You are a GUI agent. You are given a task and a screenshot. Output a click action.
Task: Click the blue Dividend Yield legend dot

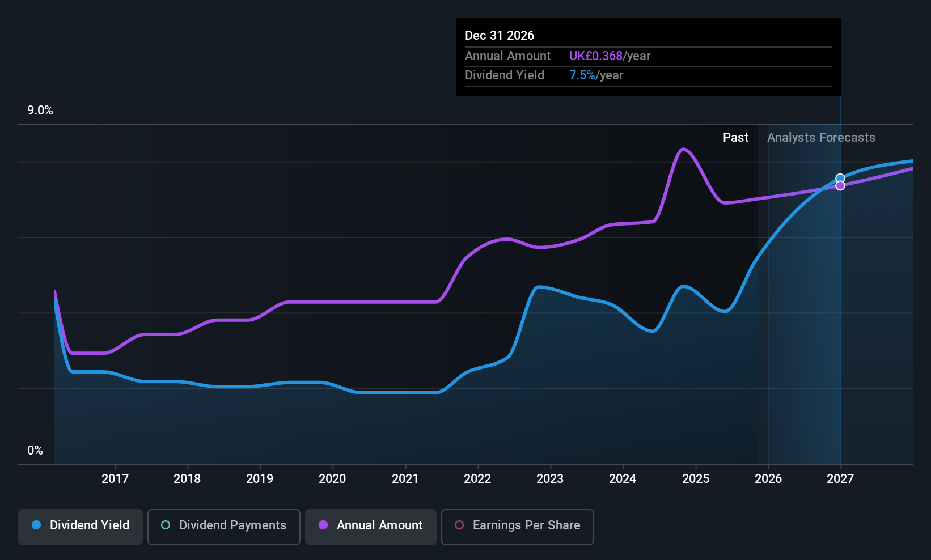click(x=37, y=525)
